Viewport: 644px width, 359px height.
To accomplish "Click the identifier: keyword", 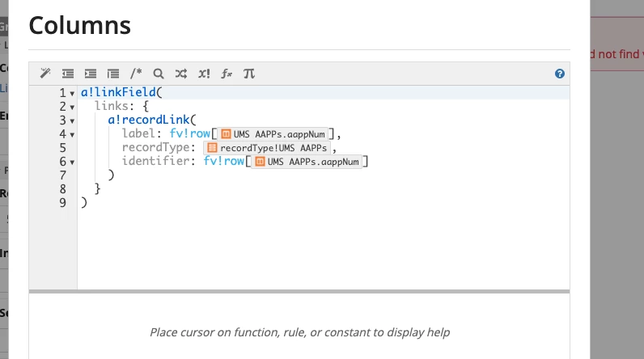I will click(x=159, y=161).
